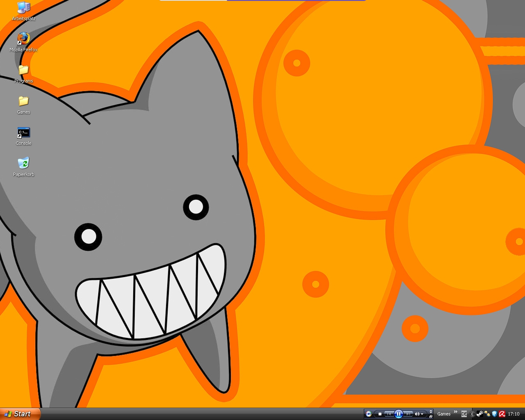Restore the Windows Media Player window
This screenshot has width=525, height=420.
pyautogui.click(x=431, y=416)
